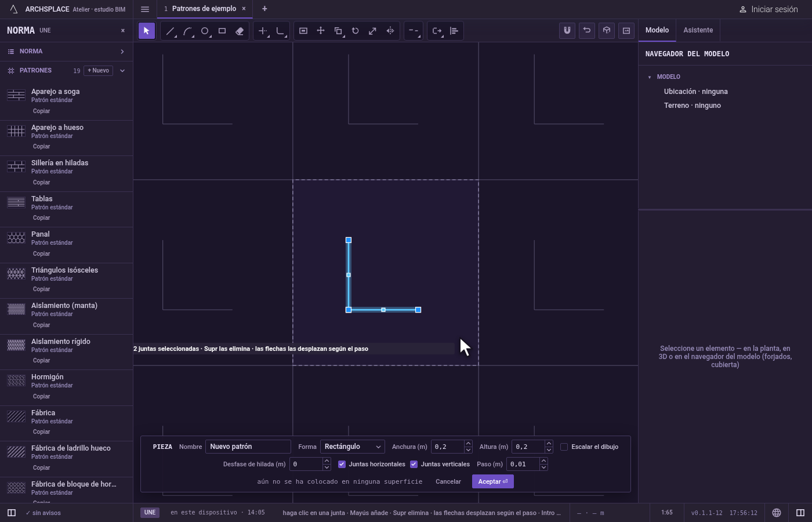Screen dimensions: 812x522
Task: Open the 3D view cube icon
Action: (607, 31)
